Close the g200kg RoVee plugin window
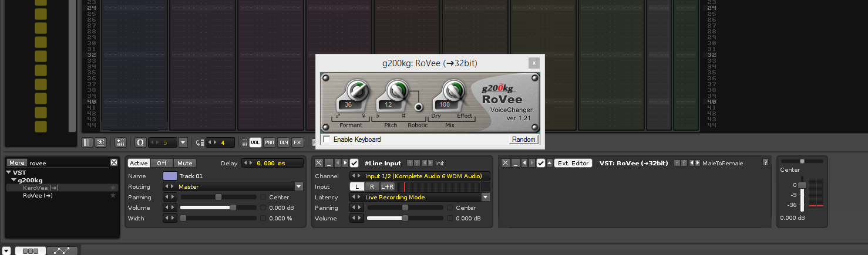The image size is (868, 255). [x=533, y=63]
